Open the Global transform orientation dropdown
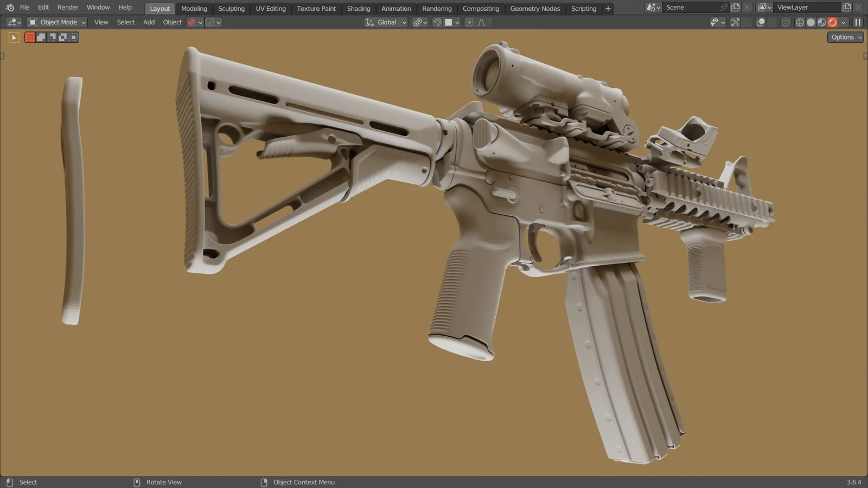The image size is (868, 488). click(x=385, y=22)
